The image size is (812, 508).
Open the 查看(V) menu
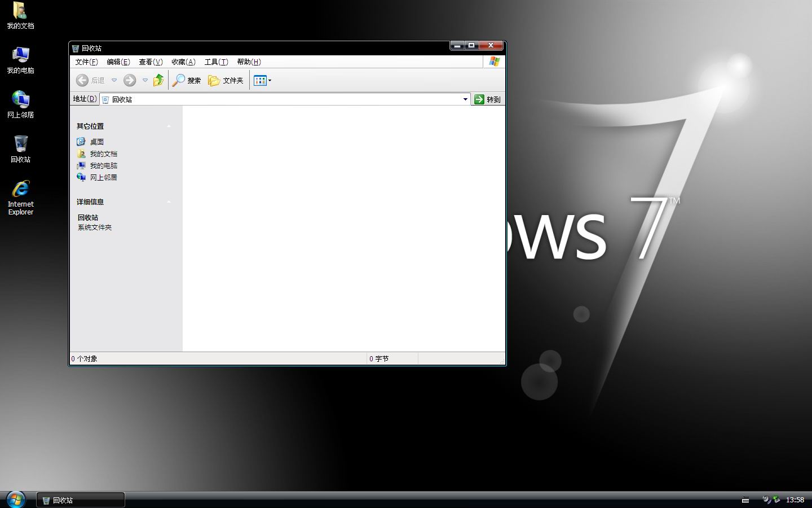151,62
